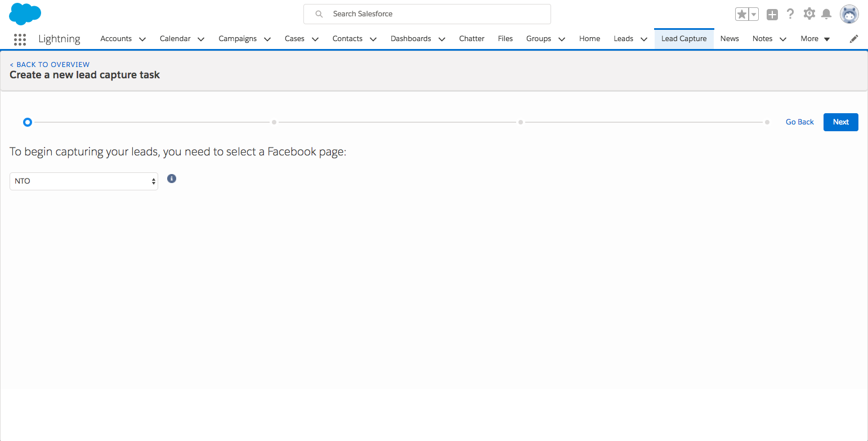Open the Leads tab
This screenshot has width=868, height=441.
pos(623,39)
